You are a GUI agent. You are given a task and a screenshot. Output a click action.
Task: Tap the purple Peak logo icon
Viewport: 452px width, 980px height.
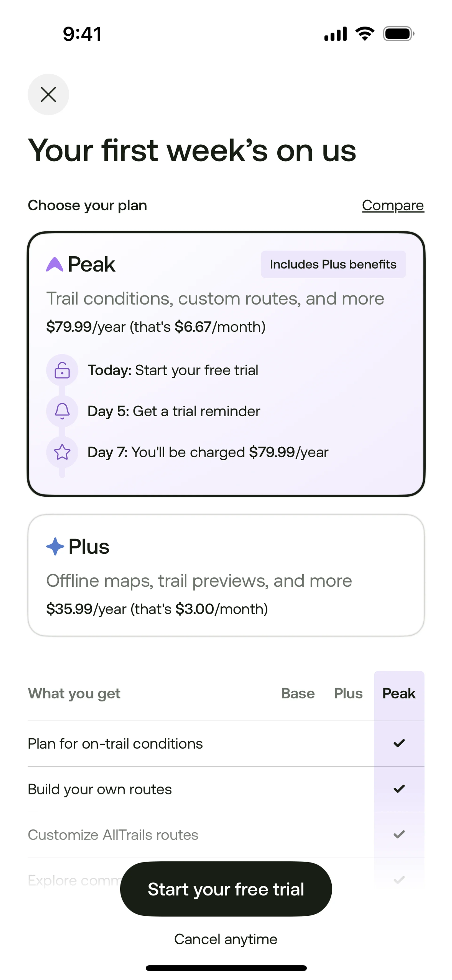coord(54,264)
